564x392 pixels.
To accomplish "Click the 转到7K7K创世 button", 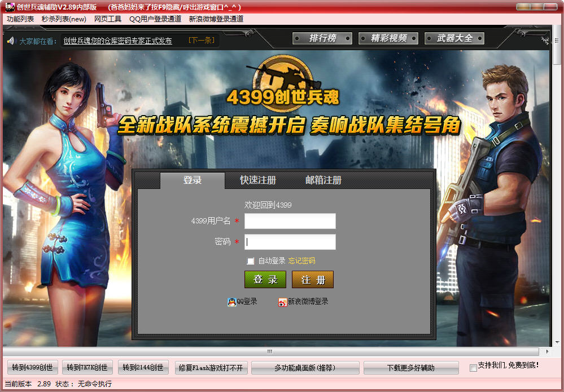I will point(88,367).
